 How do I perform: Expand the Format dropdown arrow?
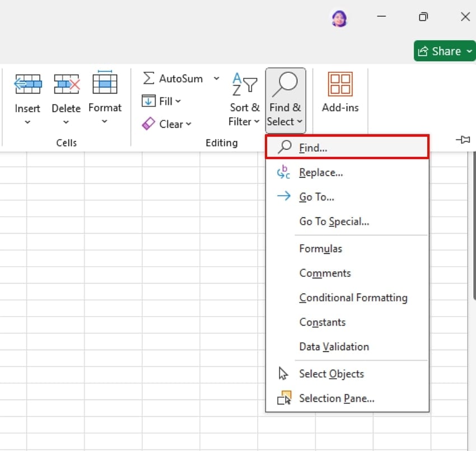(104, 122)
